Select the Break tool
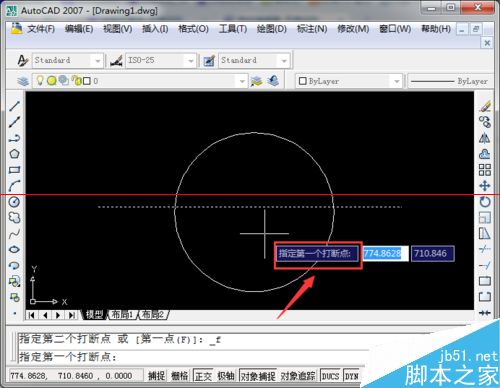500x388 pixels. [485, 297]
